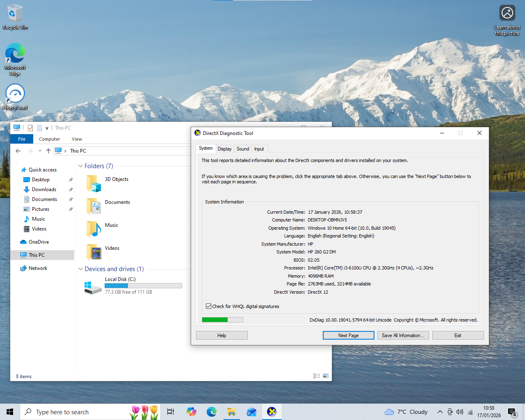525x420 pixels.
Task: Open the Computer ribbon tab
Action: coord(49,139)
